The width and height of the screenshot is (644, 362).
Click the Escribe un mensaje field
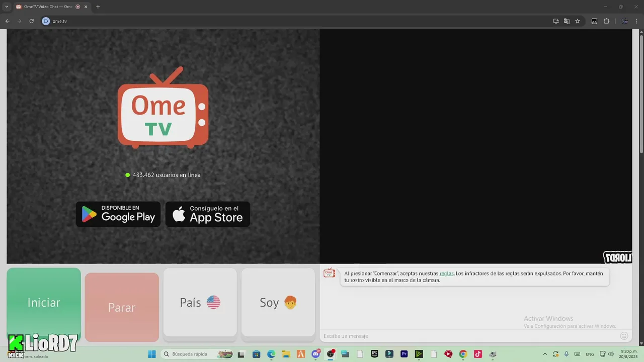coord(468,336)
